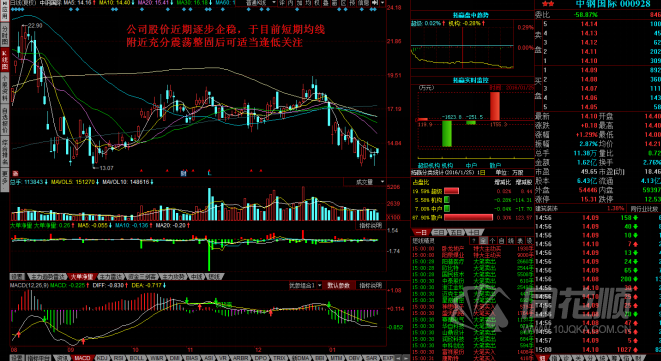The image size is (661, 361).
Task: Toggle the 五日 period option
Action: coord(456,232)
